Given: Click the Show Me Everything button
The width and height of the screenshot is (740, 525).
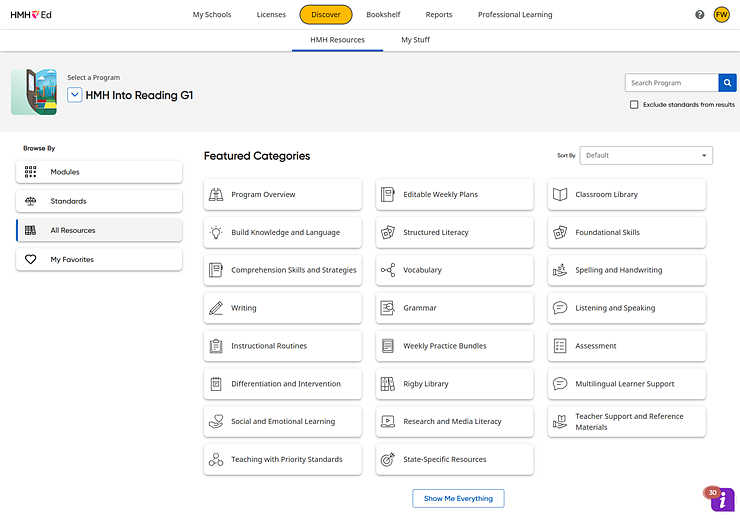Looking at the screenshot, I should [458, 499].
